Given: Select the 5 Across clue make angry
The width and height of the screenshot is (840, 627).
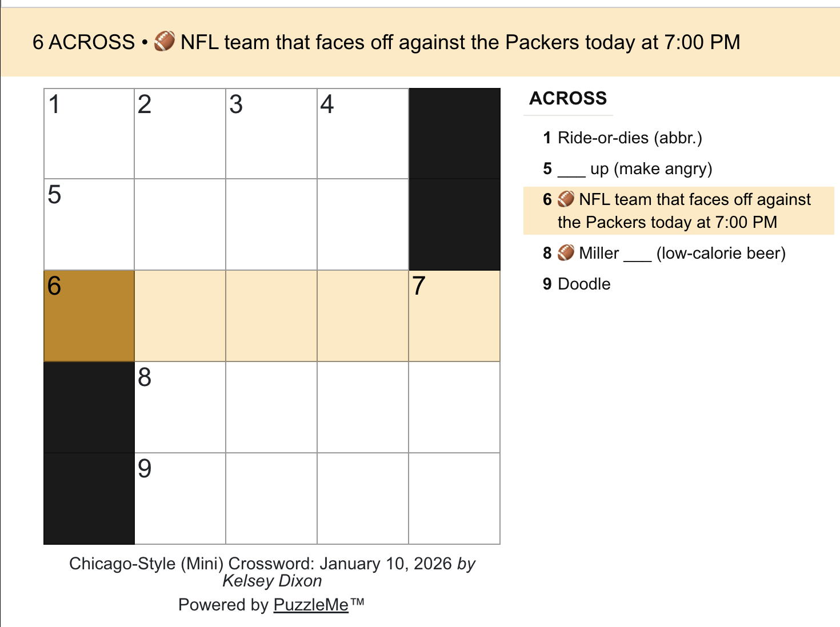Looking at the screenshot, I should (x=634, y=169).
